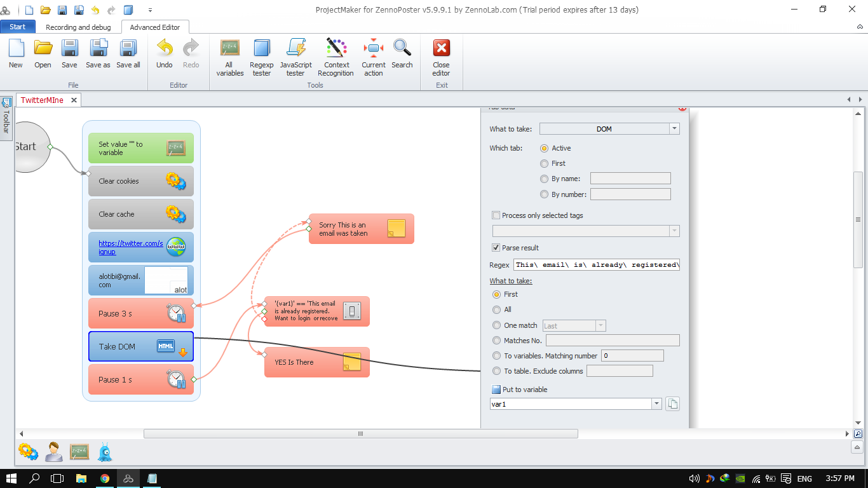
Task: Select the TwitterMine project tab
Action: (x=42, y=100)
